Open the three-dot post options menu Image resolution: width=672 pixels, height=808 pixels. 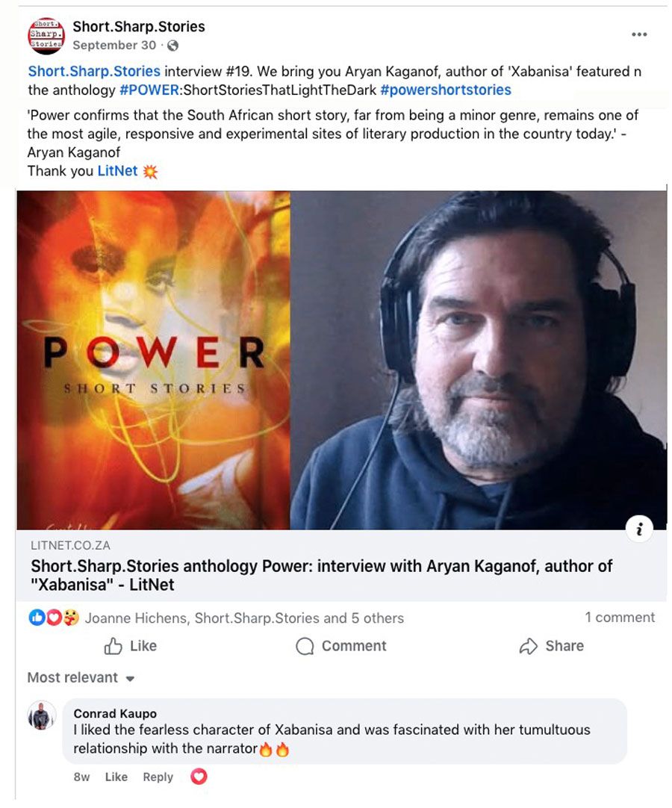click(639, 34)
